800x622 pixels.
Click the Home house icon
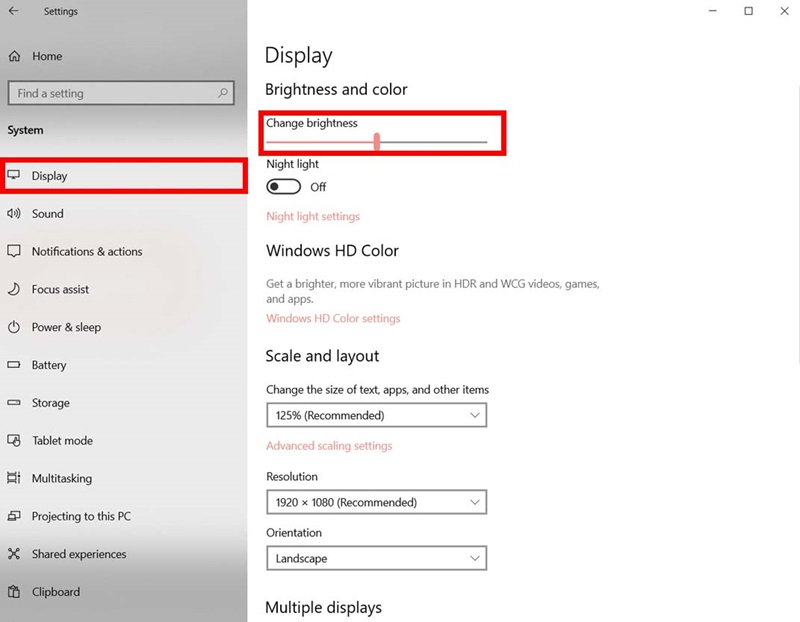click(14, 57)
